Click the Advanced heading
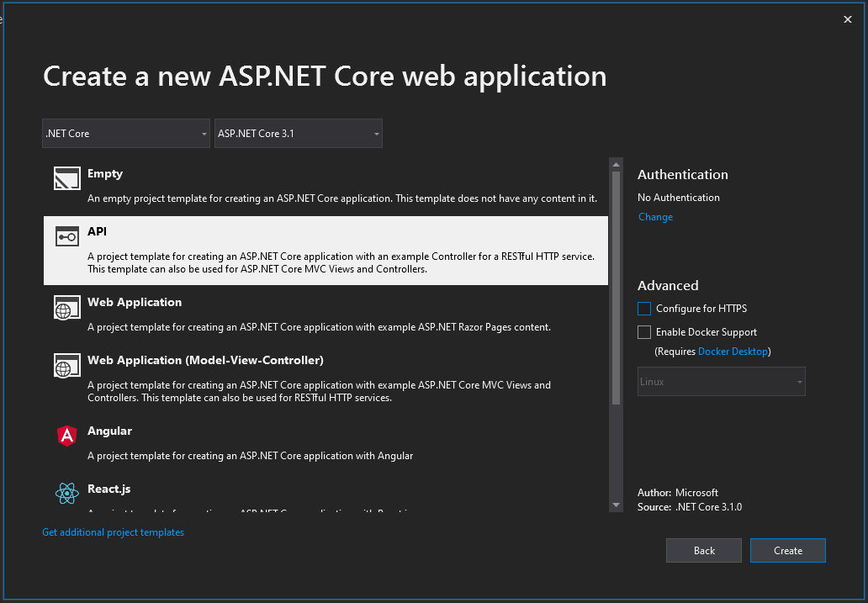Image resolution: width=868 pixels, height=603 pixels. 668,286
